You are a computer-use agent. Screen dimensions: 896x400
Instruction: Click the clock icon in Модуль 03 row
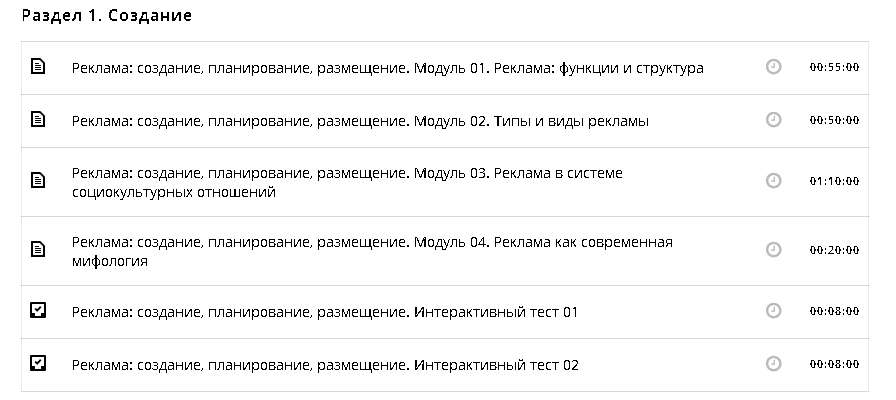tap(773, 181)
